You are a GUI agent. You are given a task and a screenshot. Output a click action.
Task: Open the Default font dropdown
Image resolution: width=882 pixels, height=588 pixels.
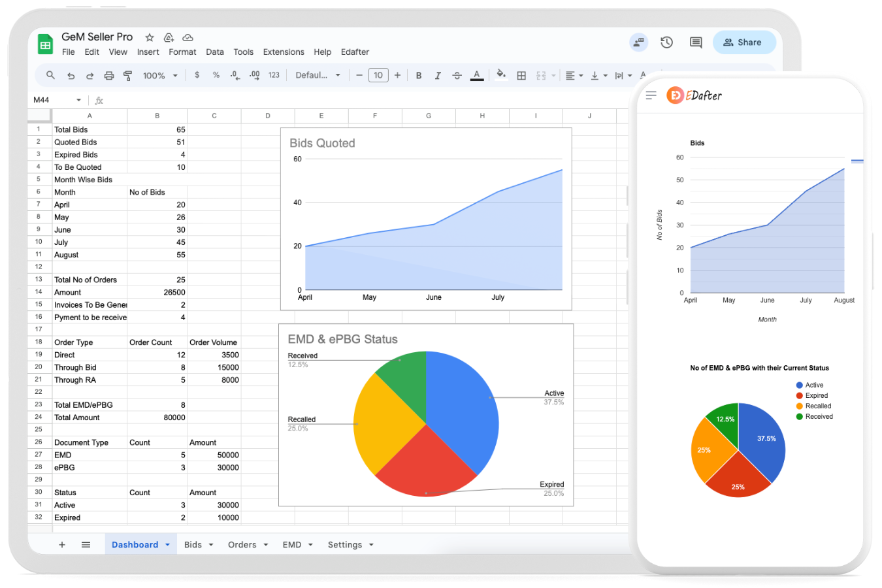coord(318,76)
